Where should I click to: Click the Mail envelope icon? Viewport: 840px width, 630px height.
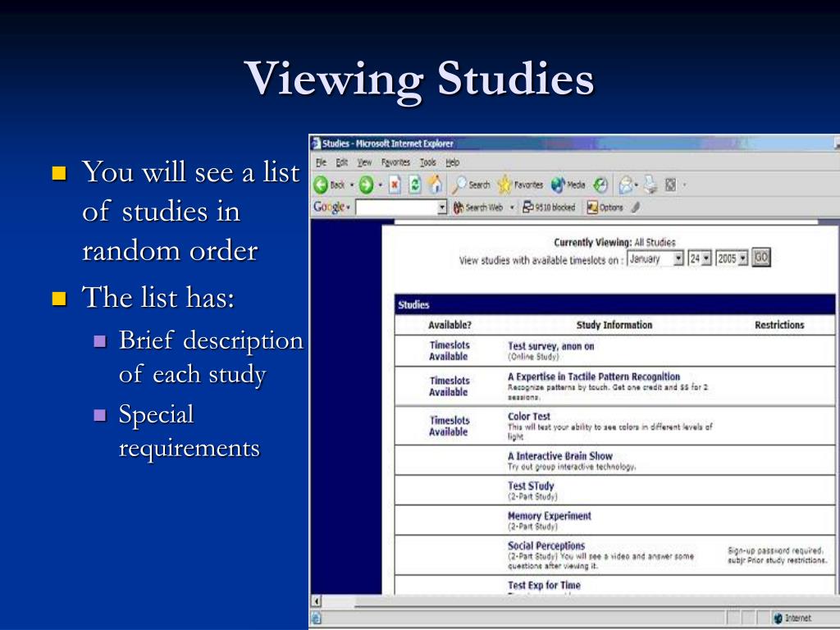pos(625,185)
